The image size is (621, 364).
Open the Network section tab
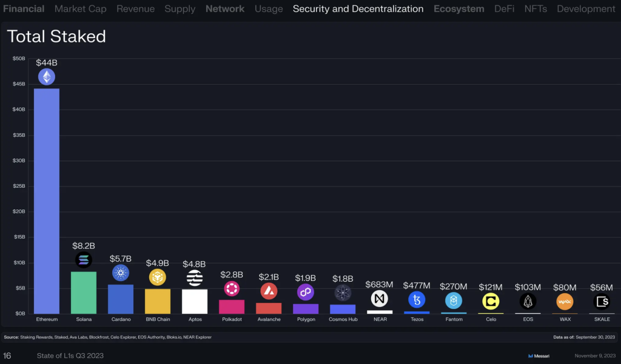(225, 8)
